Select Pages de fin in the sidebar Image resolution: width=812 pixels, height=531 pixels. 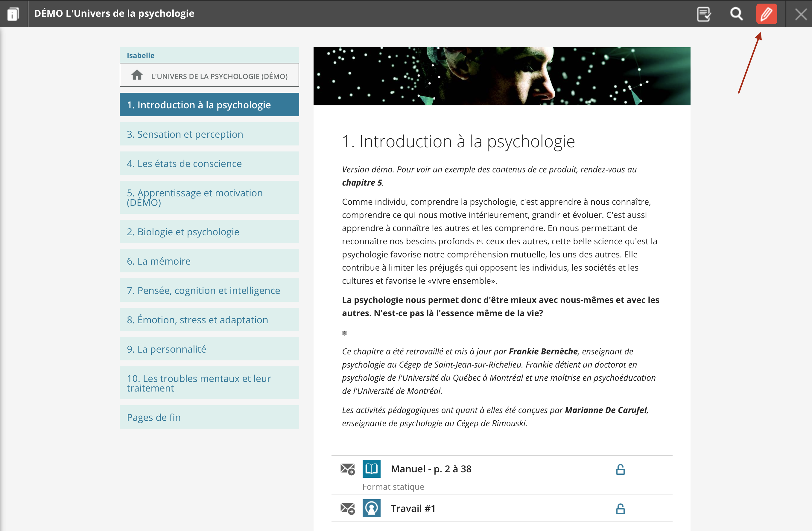tap(209, 417)
